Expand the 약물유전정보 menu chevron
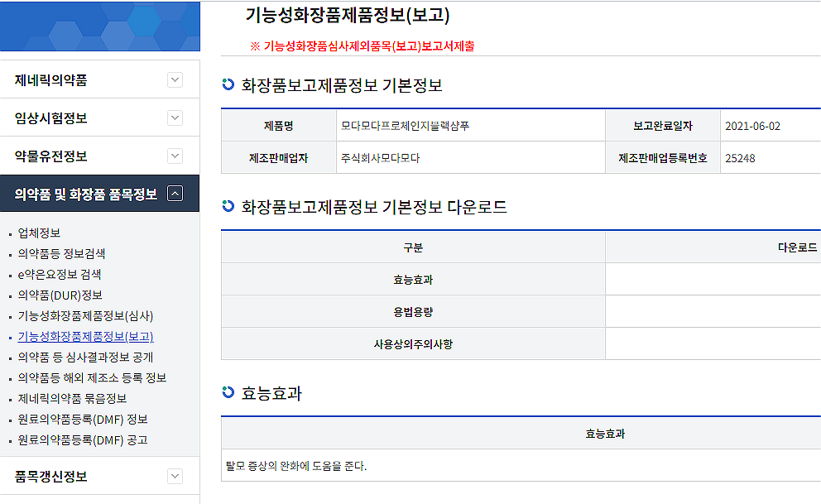 point(175,156)
